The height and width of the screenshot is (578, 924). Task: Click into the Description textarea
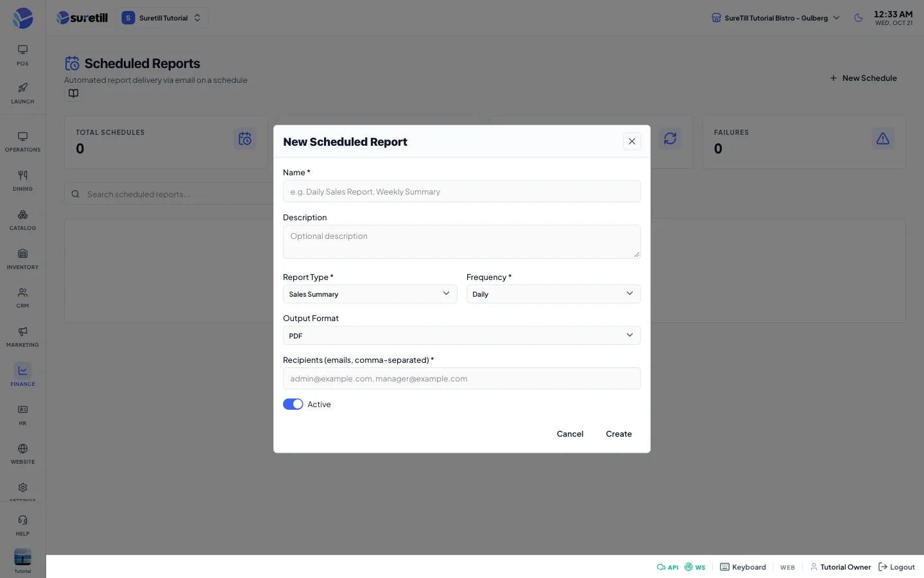pos(462,241)
